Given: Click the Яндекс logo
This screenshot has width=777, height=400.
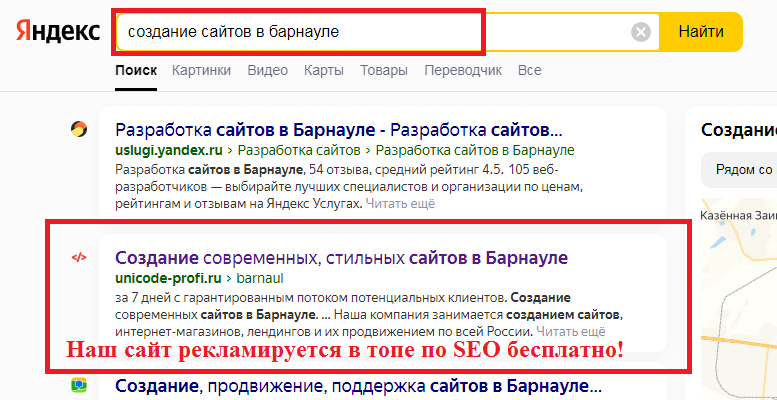Looking at the screenshot, I should pyautogui.click(x=57, y=32).
